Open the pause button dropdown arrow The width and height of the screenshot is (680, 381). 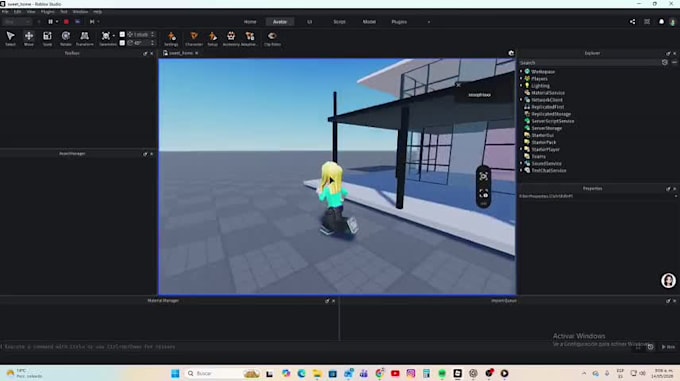(x=57, y=22)
